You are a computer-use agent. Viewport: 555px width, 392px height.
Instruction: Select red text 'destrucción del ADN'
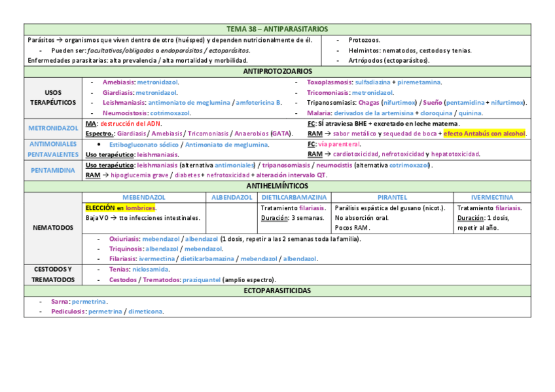point(130,124)
